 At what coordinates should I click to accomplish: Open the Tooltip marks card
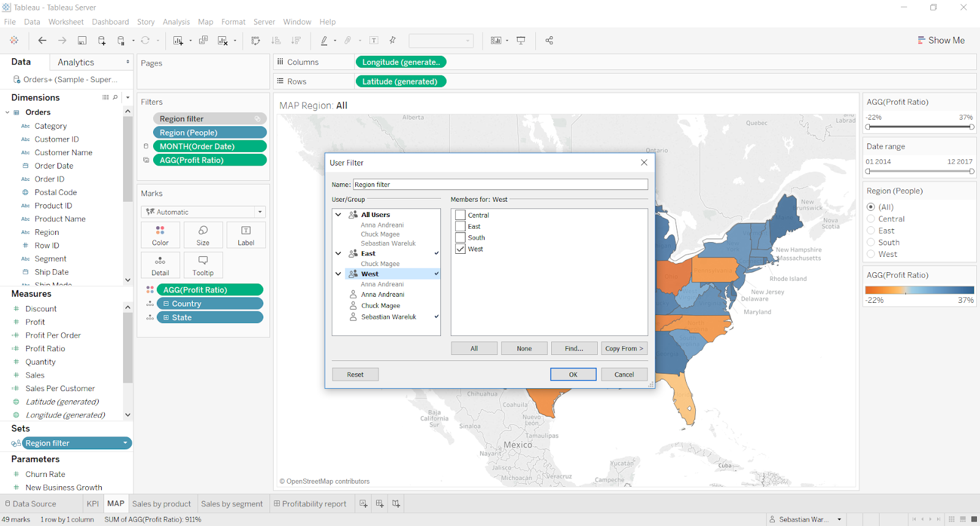pyautogui.click(x=203, y=265)
